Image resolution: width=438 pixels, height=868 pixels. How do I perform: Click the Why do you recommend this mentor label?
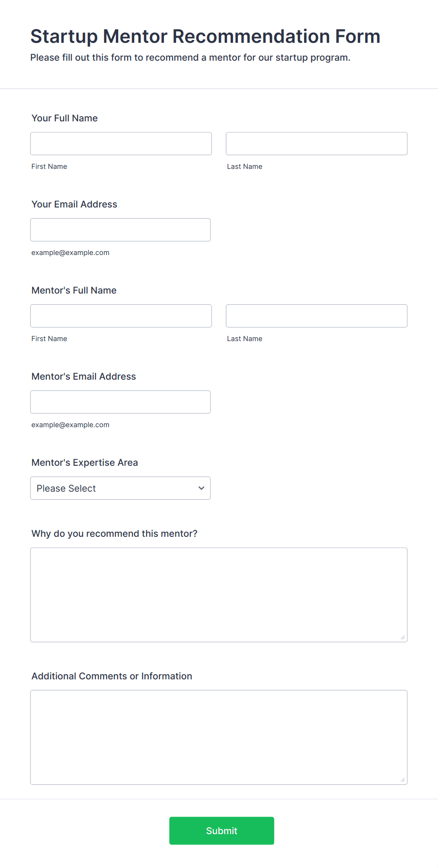click(114, 534)
